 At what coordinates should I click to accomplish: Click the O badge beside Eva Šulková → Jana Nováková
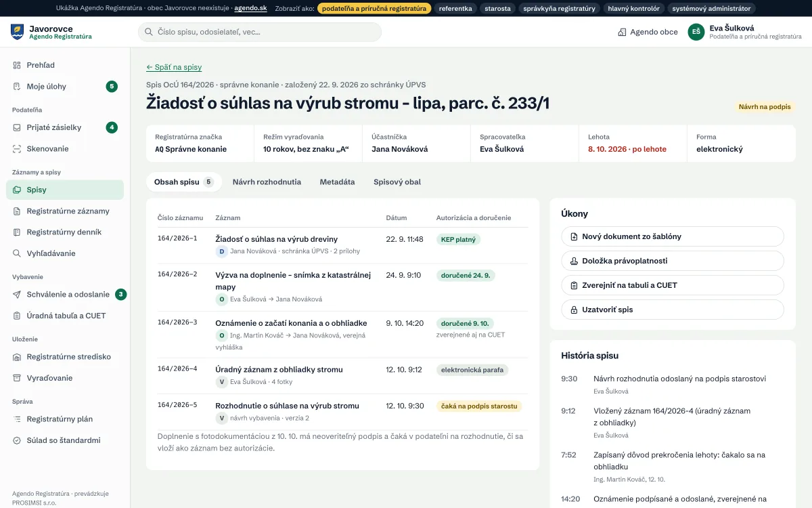click(221, 299)
